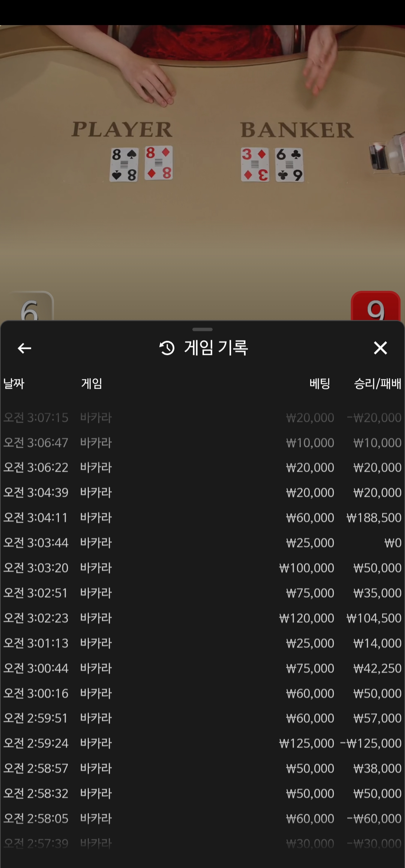
Task: Select the 날짜 column header
Action: (14, 383)
